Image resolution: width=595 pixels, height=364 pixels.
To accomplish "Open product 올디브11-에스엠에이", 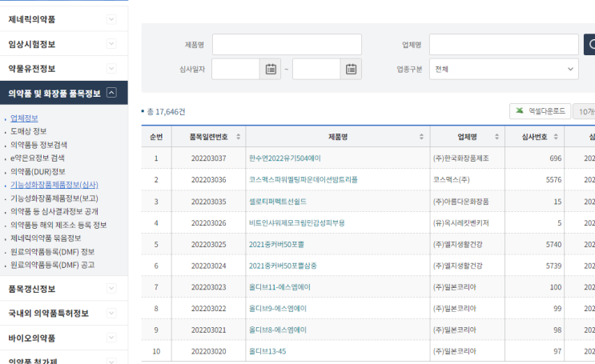I will pos(279,287).
